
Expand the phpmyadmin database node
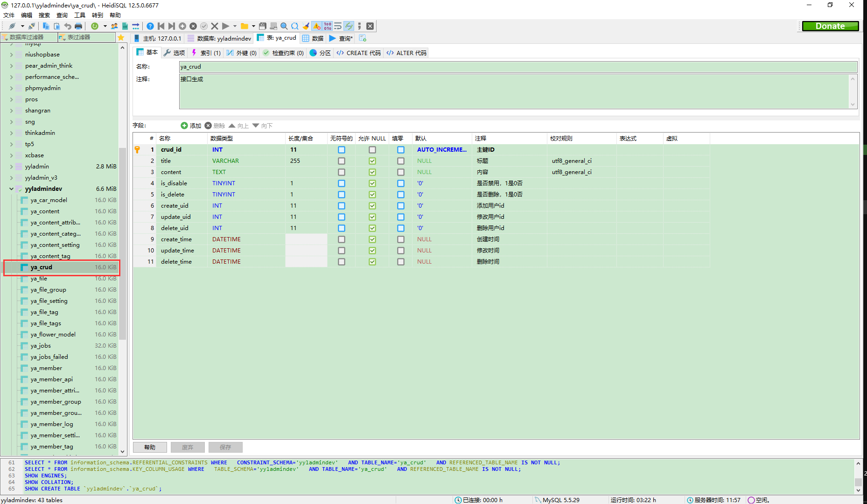pos(11,88)
